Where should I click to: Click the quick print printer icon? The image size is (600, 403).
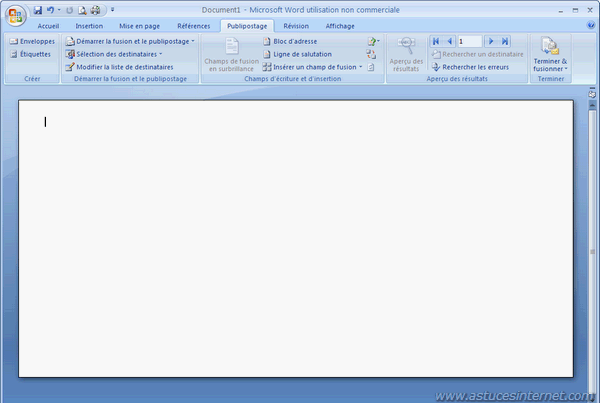[x=95, y=10]
